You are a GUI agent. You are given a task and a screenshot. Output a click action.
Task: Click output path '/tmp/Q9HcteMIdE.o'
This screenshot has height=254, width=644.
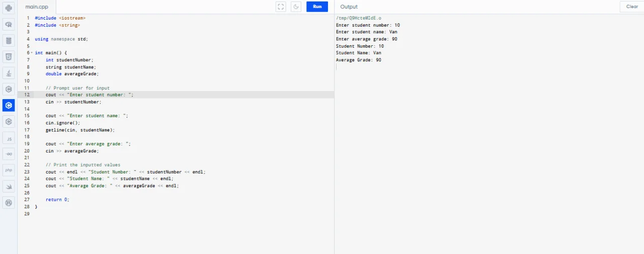coord(359,18)
